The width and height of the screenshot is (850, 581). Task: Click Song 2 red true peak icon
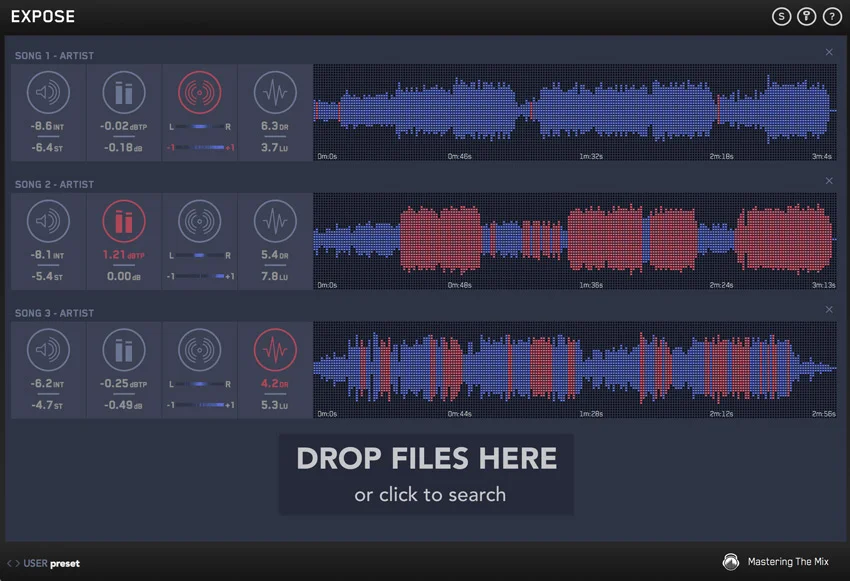point(124,221)
